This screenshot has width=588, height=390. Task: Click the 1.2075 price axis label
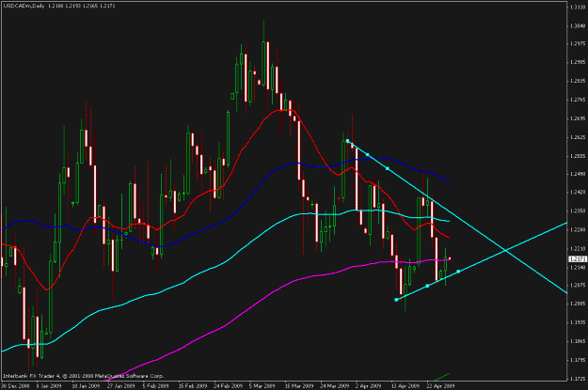tap(578, 285)
